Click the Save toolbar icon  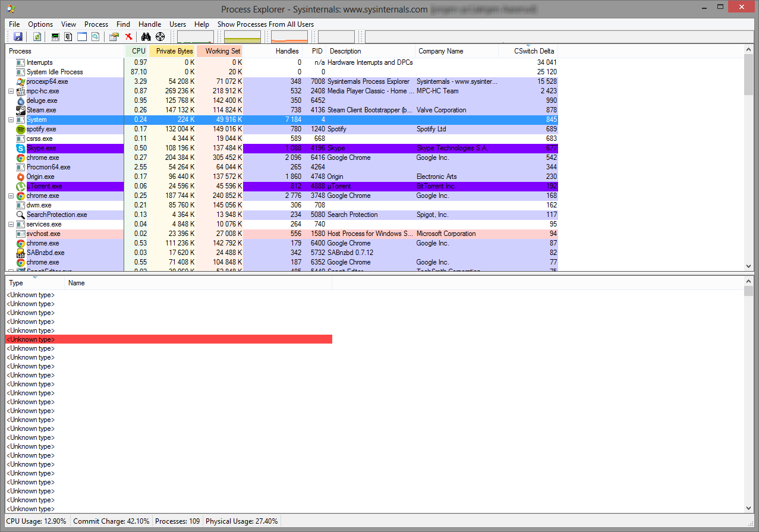click(x=18, y=37)
